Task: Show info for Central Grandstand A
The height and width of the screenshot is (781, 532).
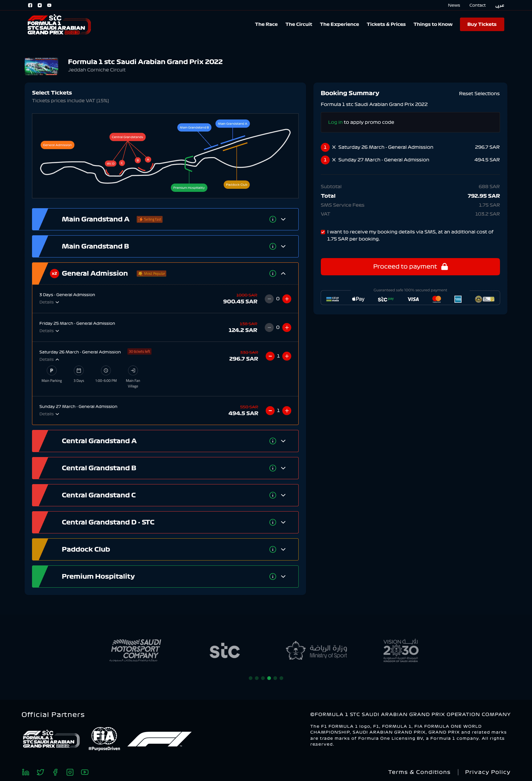Action: click(x=273, y=441)
